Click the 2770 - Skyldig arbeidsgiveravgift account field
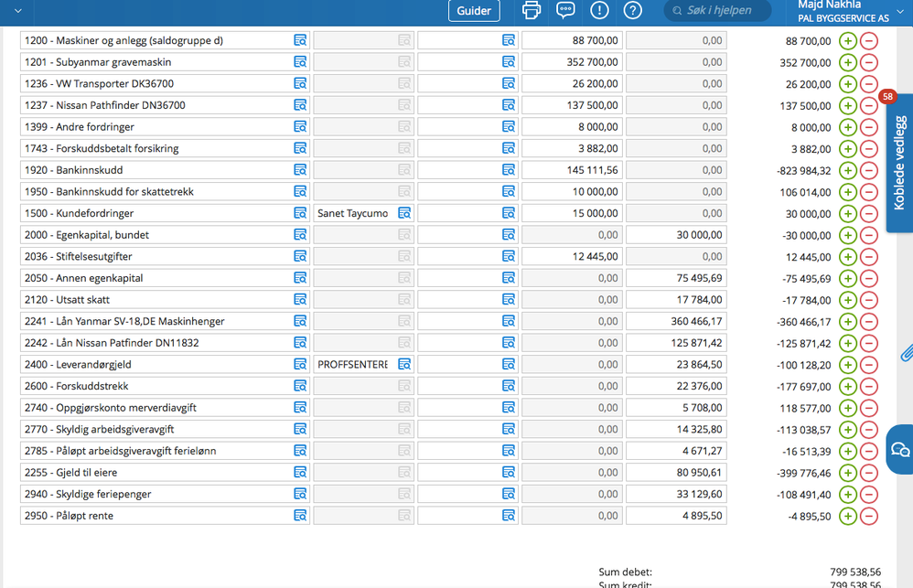Image resolution: width=913 pixels, height=588 pixels. pos(165,429)
